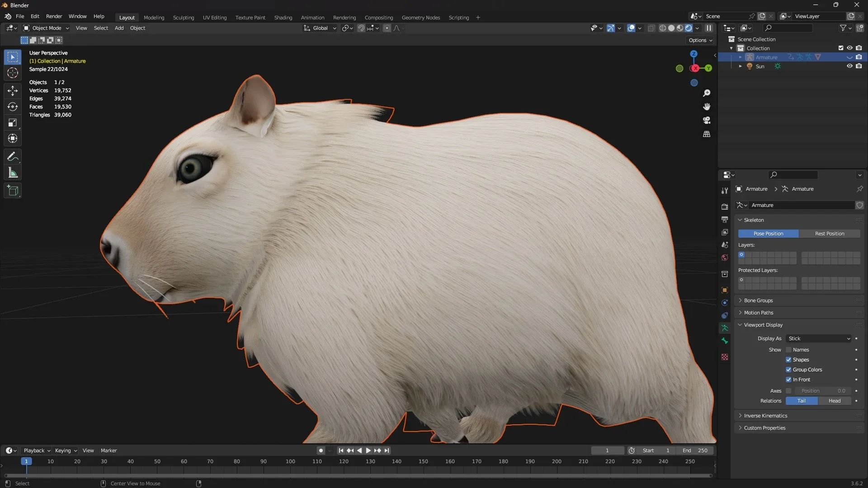Hide the Sun object in the outliner

(x=850, y=66)
